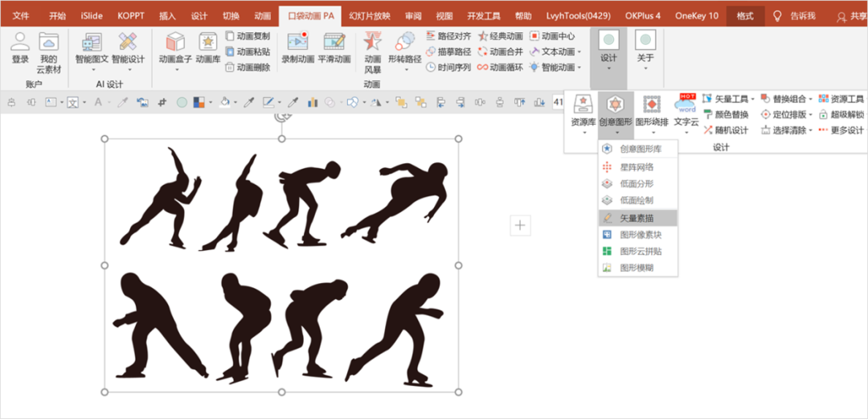Select 低面绘制 menu item
The width and height of the screenshot is (868, 419).
tap(638, 200)
